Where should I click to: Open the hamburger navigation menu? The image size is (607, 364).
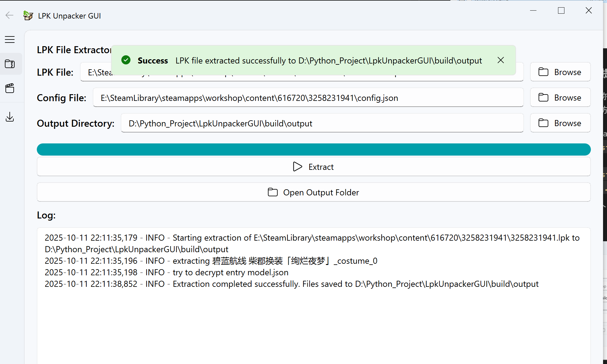click(x=10, y=39)
